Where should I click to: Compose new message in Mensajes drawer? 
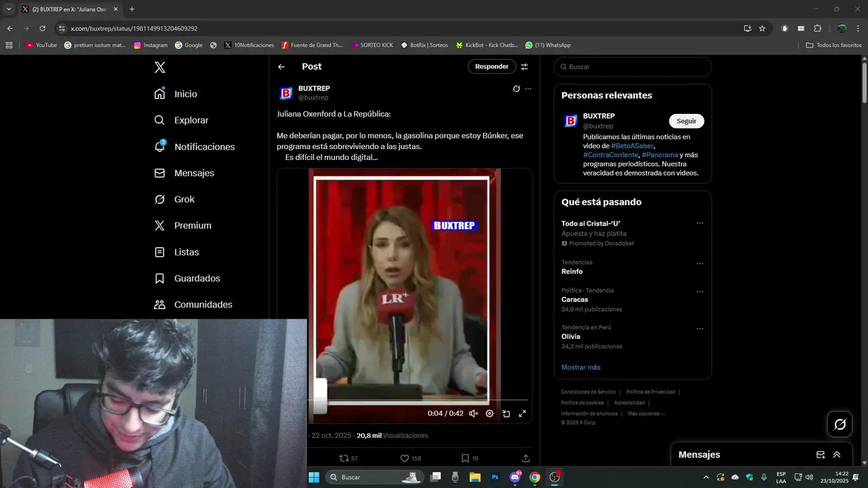click(821, 455)
